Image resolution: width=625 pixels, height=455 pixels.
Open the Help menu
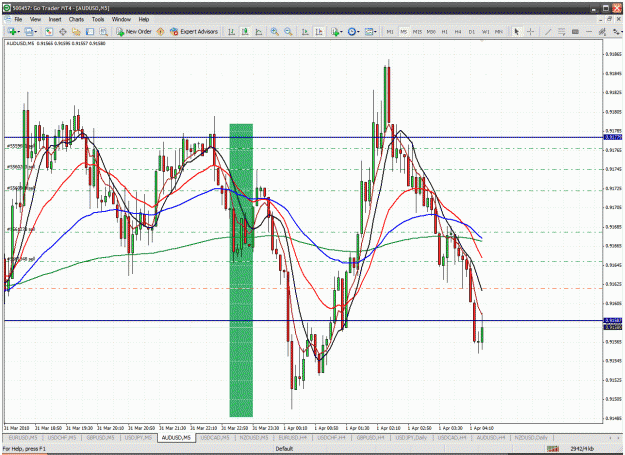click(x=144, y=19)
